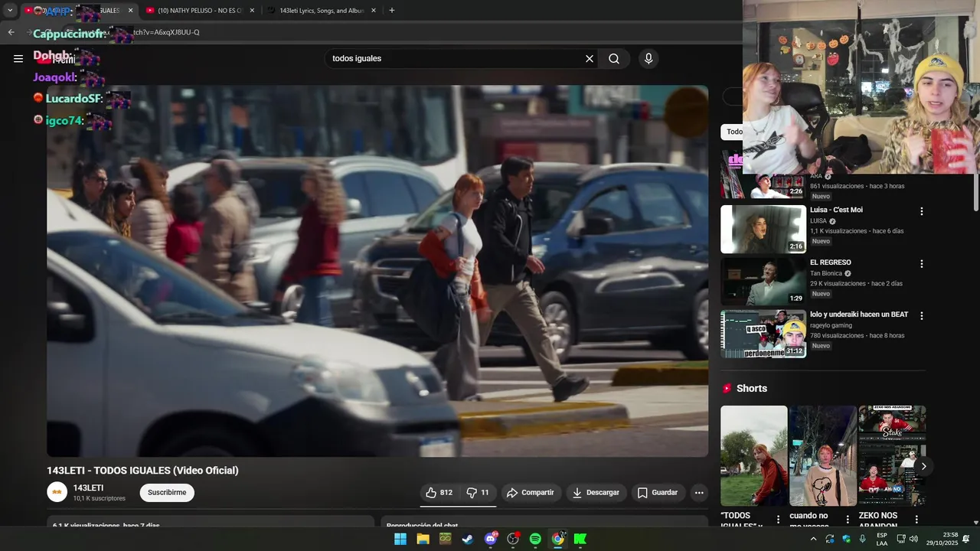Open File Explorer from the taskbar
This screenshot has height=551, width=980.
(x=423, y=539)
